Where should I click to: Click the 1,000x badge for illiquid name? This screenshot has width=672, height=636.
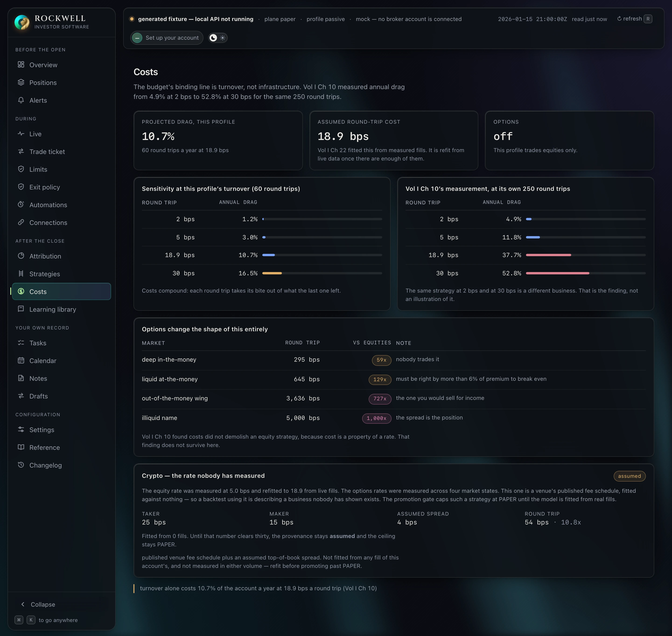(x=376, y=418)
